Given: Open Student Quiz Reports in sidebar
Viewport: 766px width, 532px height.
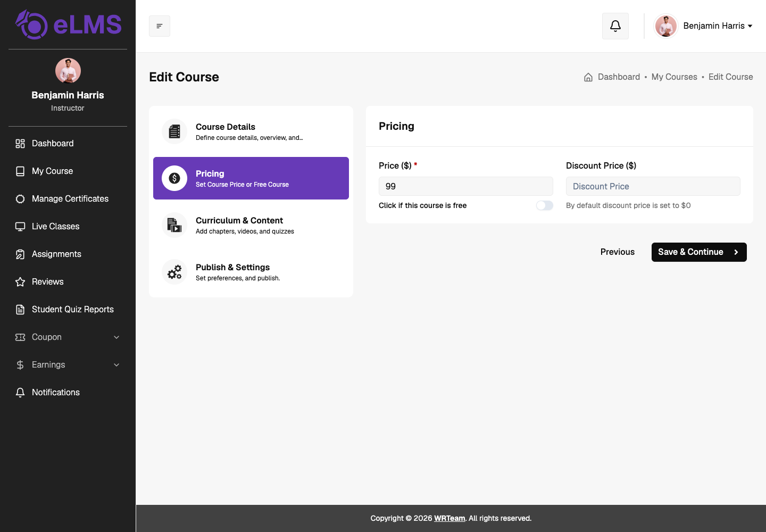Looking at the screenshot, I should click(68, 310).
